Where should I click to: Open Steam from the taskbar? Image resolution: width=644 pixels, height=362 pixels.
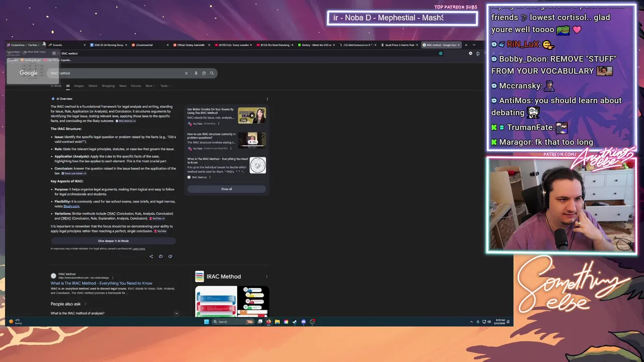[295, 322]
